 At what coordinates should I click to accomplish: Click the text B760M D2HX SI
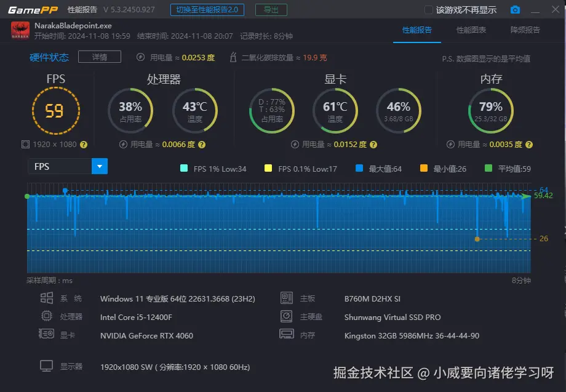click(372, 299)
